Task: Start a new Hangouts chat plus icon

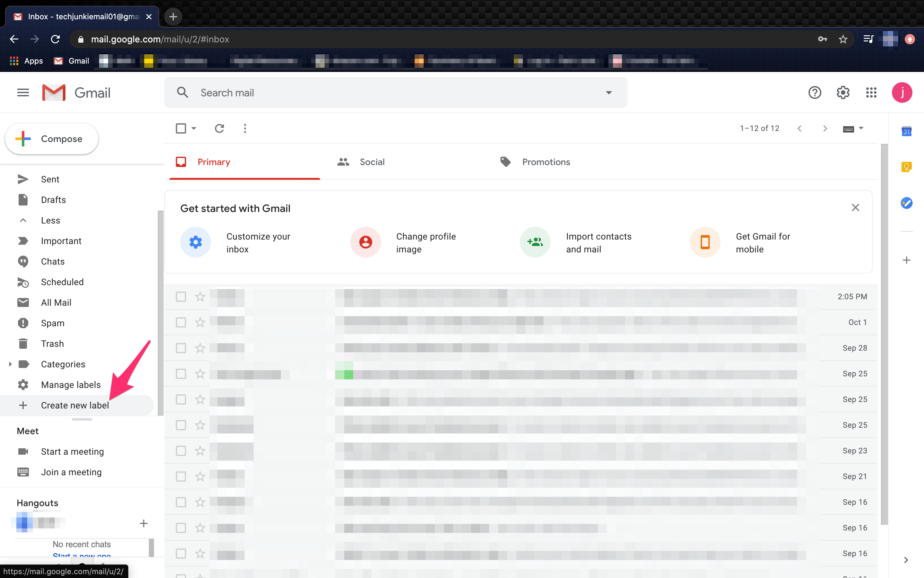Action: click(x=143, y=523)
